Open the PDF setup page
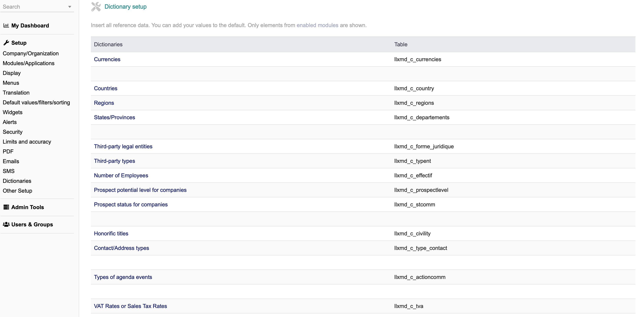Screen dimensions: 644x317 [x=8, y=151]
